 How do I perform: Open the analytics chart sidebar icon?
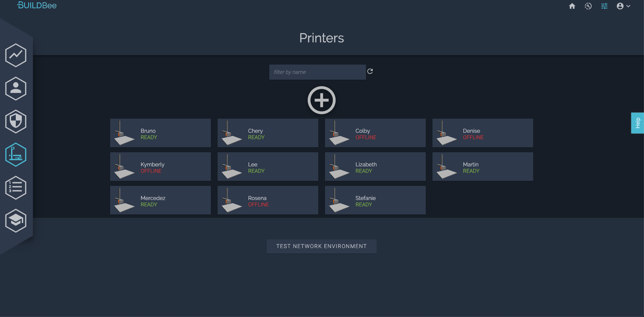(x=16, y=55)
